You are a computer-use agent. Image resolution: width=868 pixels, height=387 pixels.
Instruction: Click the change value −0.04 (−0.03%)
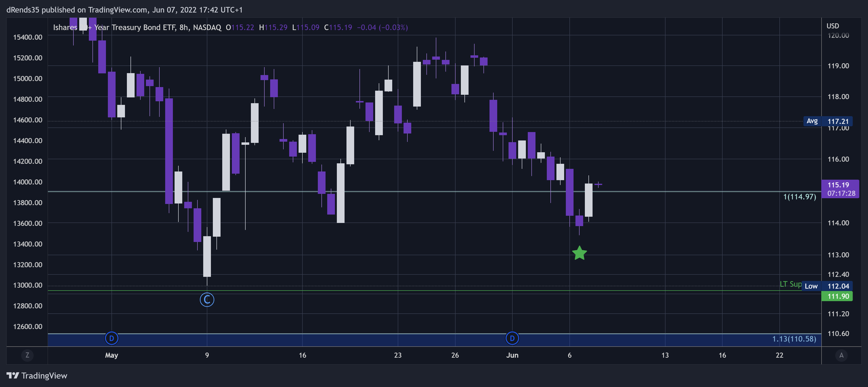pos(382,27)
